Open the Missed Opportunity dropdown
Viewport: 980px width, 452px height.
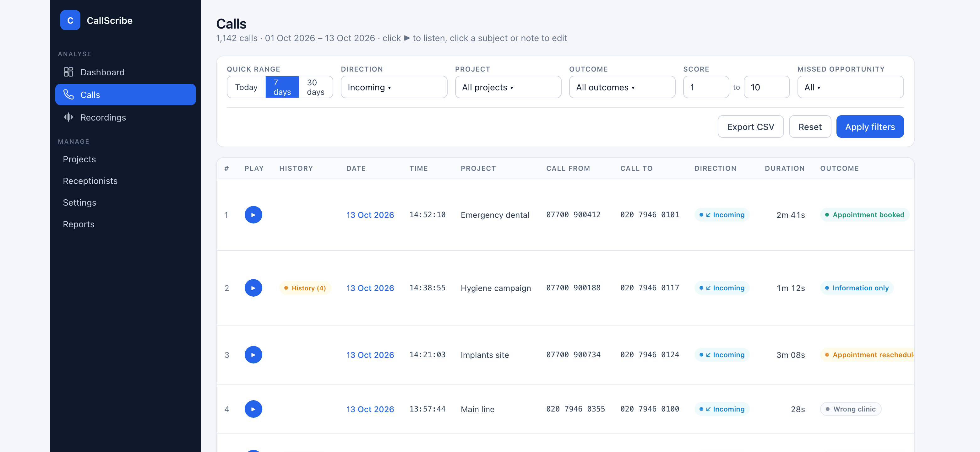pyautogui.click(x=850, y=87)
